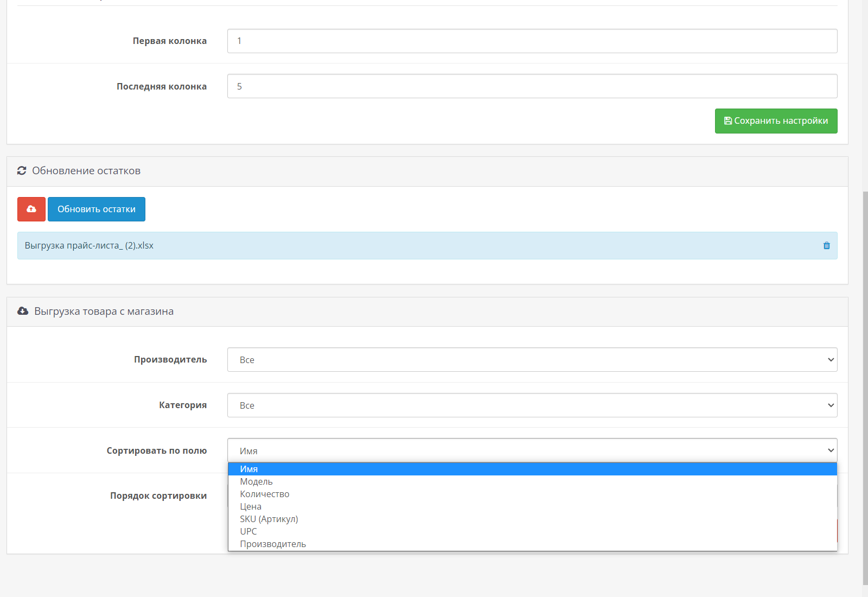Click the page vertical scrollbar thumb
The height and width of the screenshot is (597, 868).
[x=865, y=388]
